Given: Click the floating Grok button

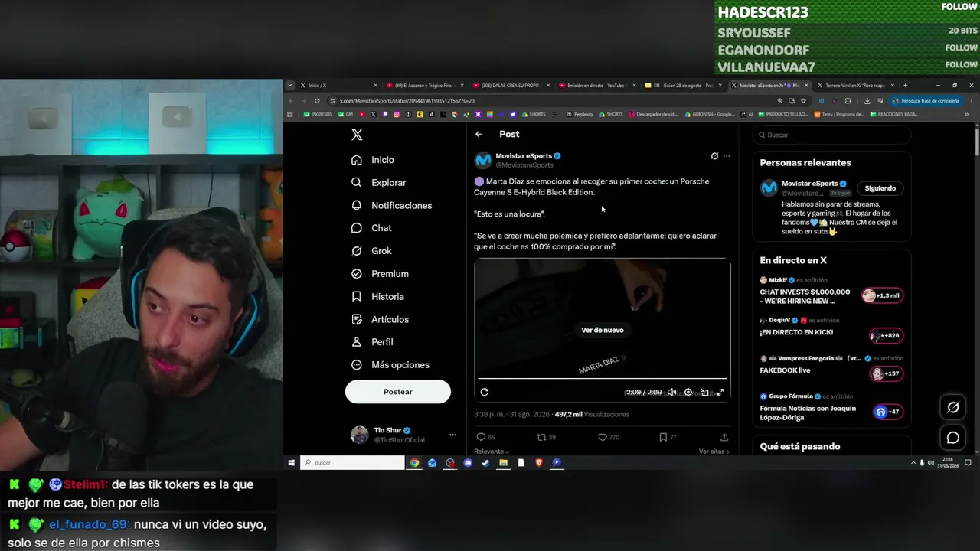Looking at the screenshot, I should tap(953, 408).
